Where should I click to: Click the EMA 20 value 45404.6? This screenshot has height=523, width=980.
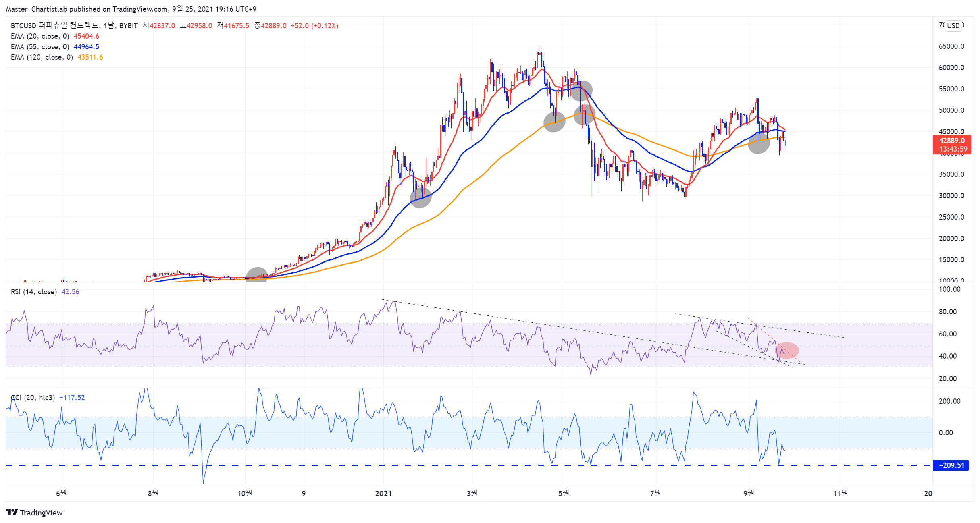pyautogui.click(x=86, y=36)
